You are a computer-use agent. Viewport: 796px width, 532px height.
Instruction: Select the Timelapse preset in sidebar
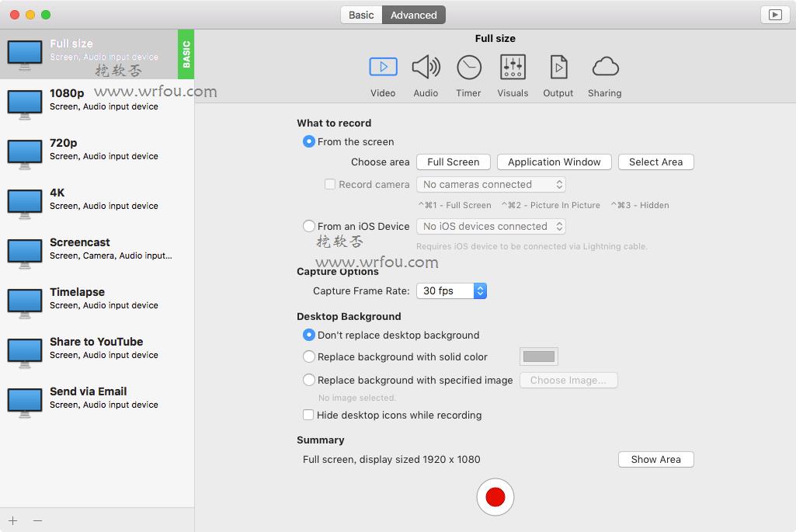[x=97, y=299]
